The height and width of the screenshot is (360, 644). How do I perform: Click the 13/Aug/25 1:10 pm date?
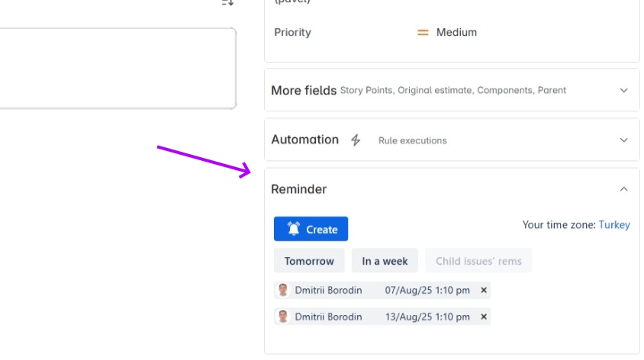coord(427,317)
